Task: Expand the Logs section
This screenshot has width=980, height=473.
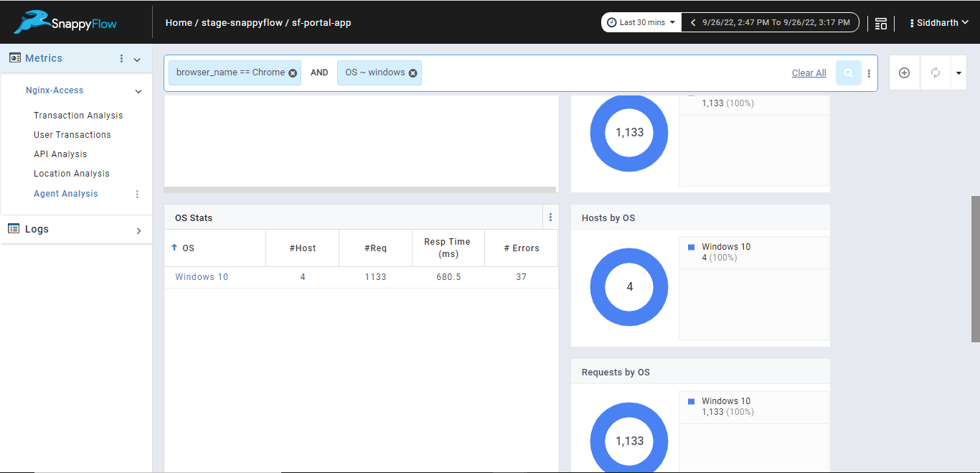Action: click(x=138, y=230)
